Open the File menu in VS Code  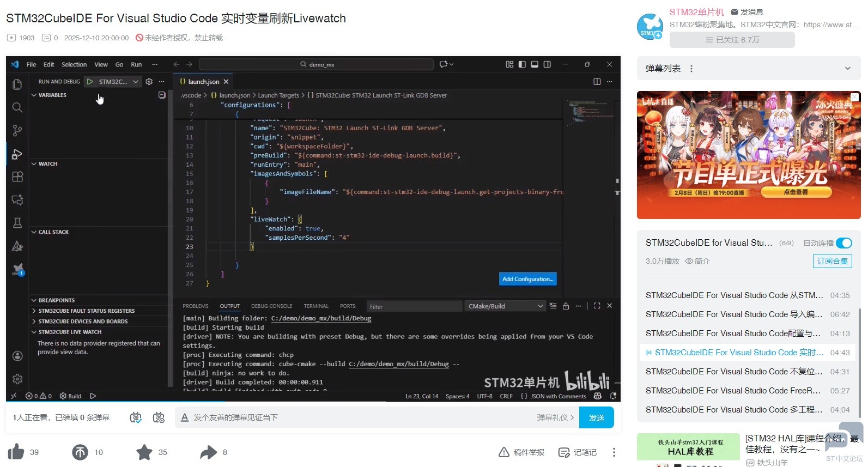click(31, 64)
